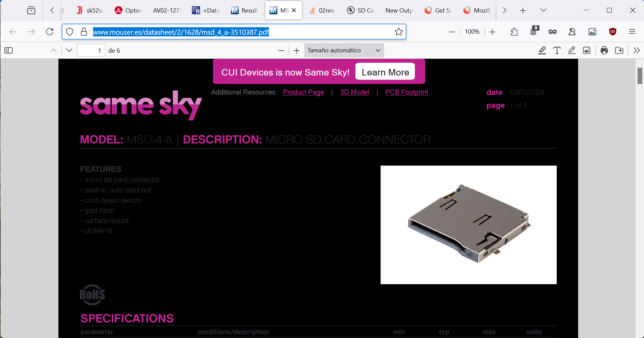Screen dimensions: 644x338
Task: Click the add image tool in PDF toolbar
Action: coord(587,51)
